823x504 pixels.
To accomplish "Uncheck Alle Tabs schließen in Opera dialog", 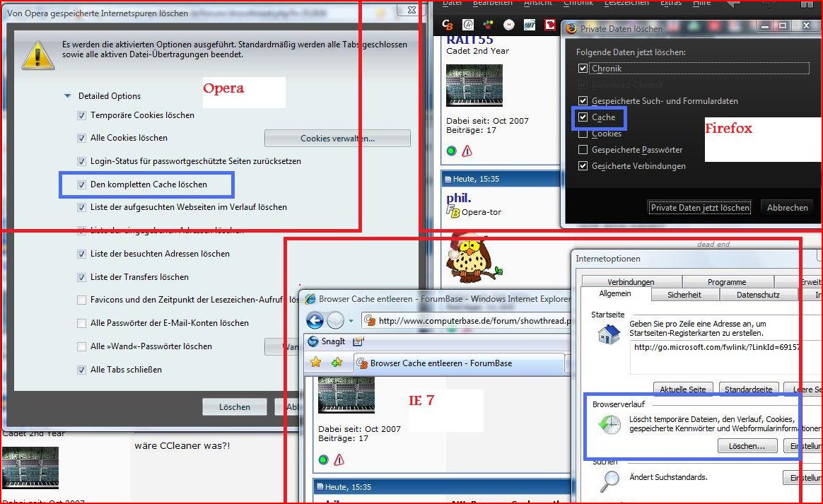I will point(81,370).
